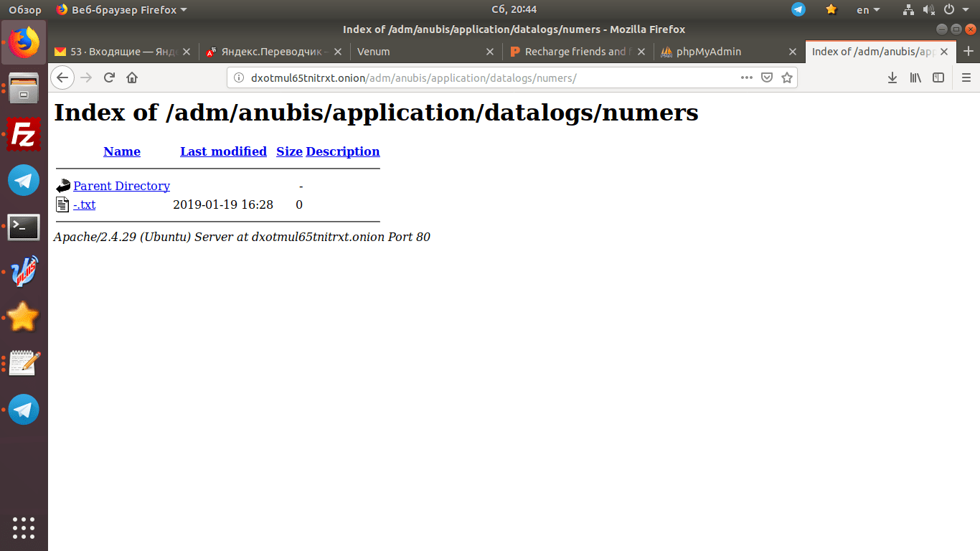Close the Firefox window

pos(971,29)
